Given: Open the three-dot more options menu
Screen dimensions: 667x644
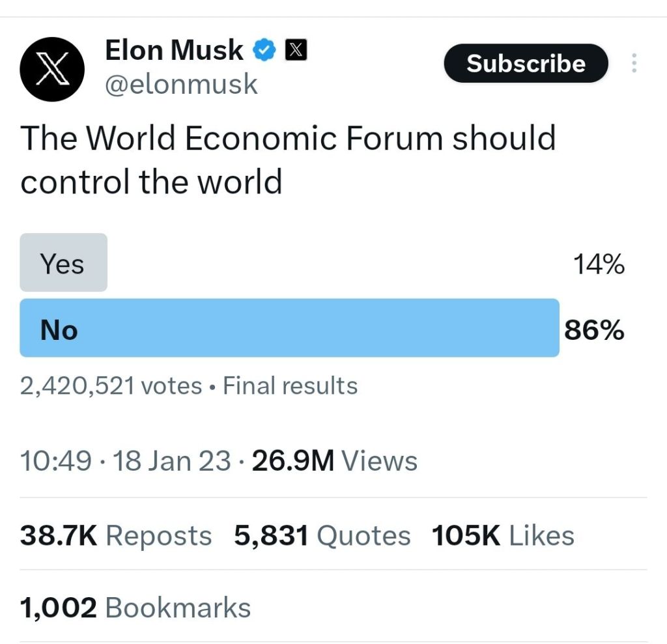Looking at the screenshot, I should coord(634,64).
